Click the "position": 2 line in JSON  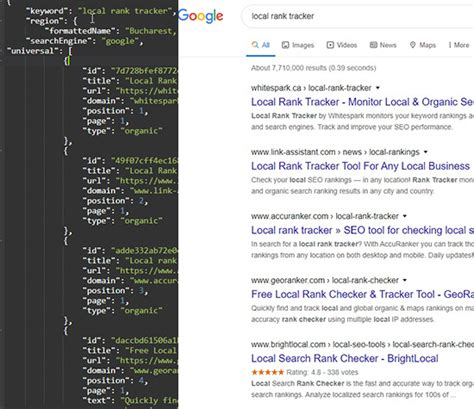tap(115, 201)
